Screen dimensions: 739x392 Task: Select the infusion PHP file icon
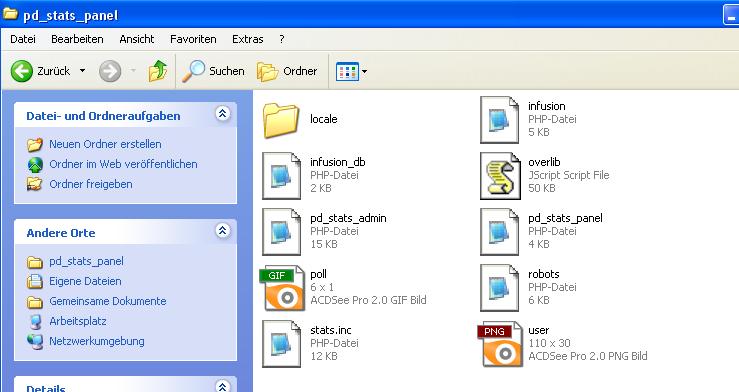coord(500,120)
